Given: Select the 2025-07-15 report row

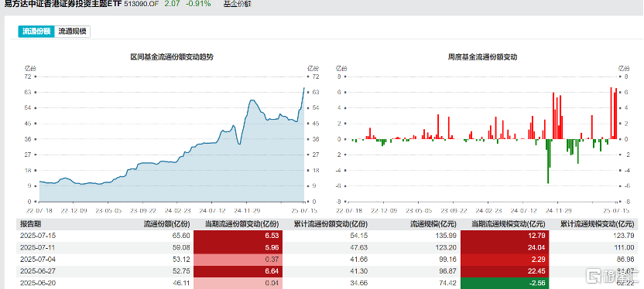Looking at the screenshot, I should 327,236.
